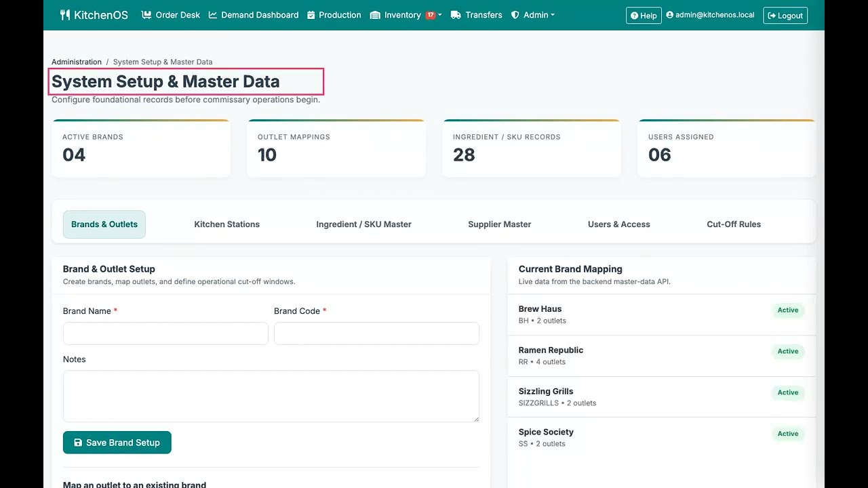Click the Active badge for Sizzling Grills

pyautogui.click(x=788, y=392)
